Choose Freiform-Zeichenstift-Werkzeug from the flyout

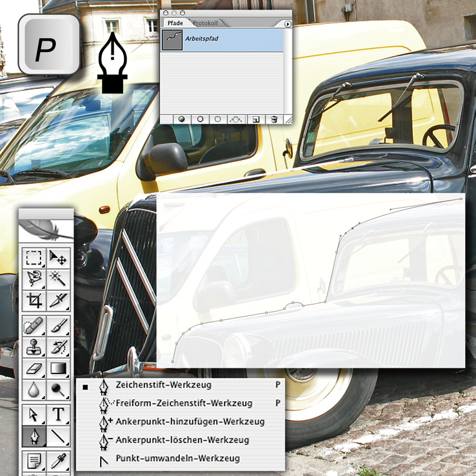click(x=184, y=403)
